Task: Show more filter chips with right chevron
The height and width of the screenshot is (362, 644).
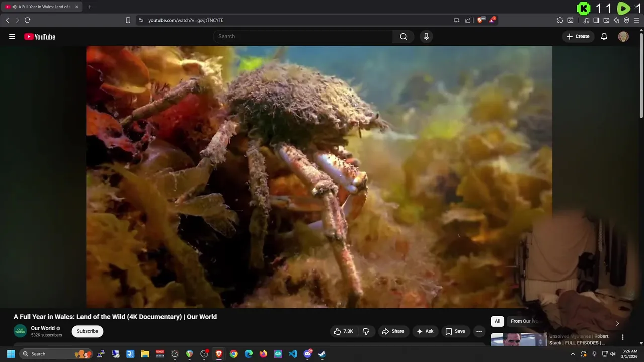Action: point(617,323)
